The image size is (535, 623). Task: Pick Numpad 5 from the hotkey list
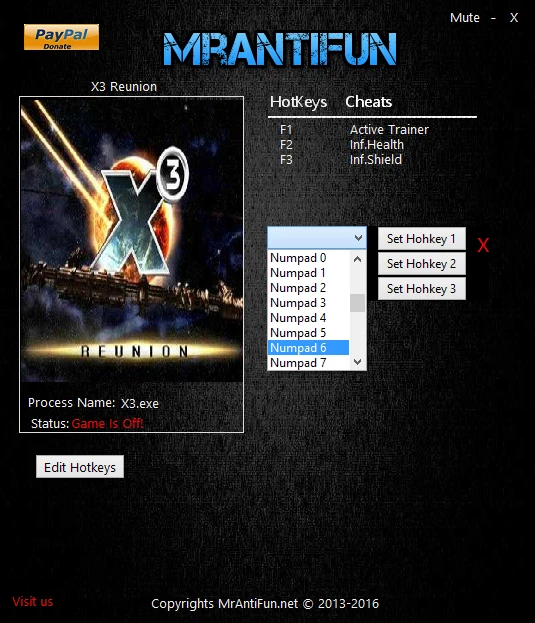(308, 333)
